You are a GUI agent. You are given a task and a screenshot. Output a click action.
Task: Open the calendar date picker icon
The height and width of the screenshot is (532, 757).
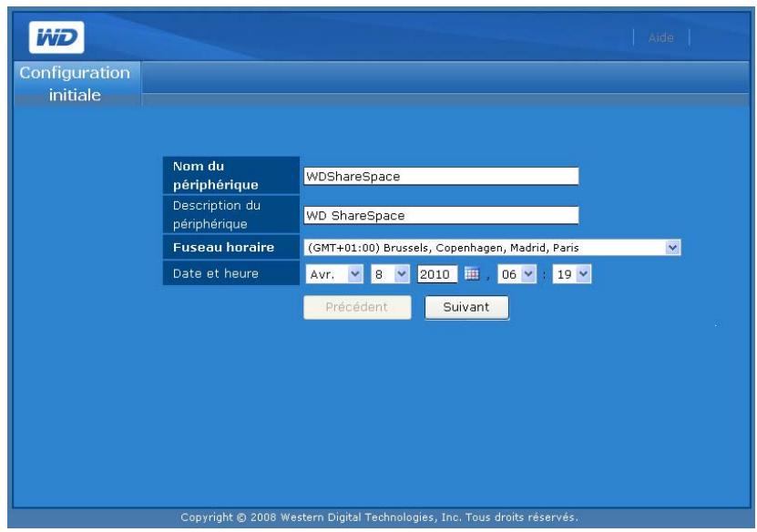472,274
